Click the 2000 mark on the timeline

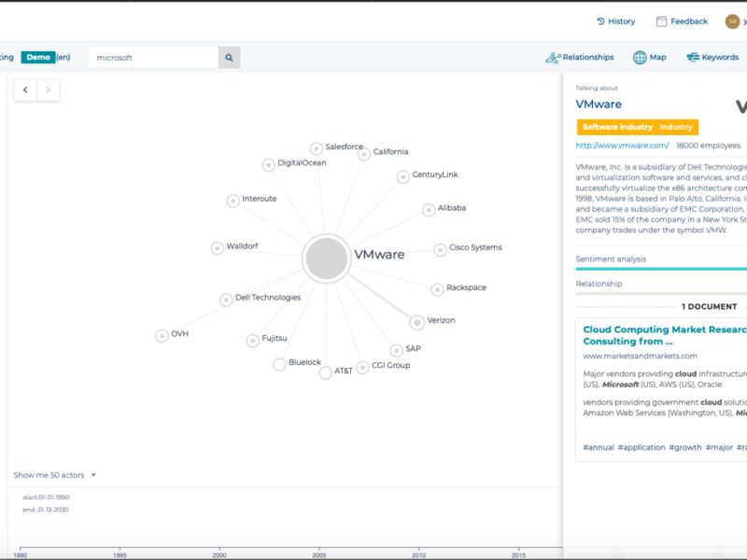pos(219,555)
